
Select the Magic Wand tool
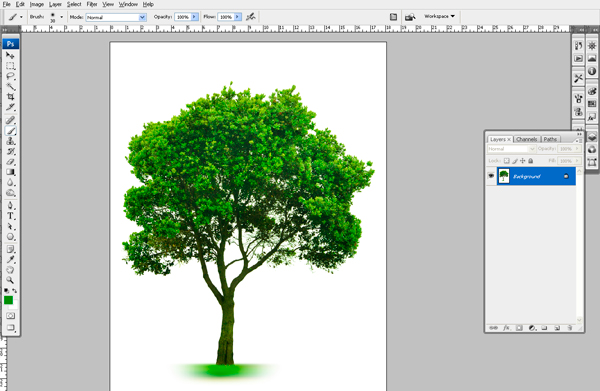pos(10,86)
